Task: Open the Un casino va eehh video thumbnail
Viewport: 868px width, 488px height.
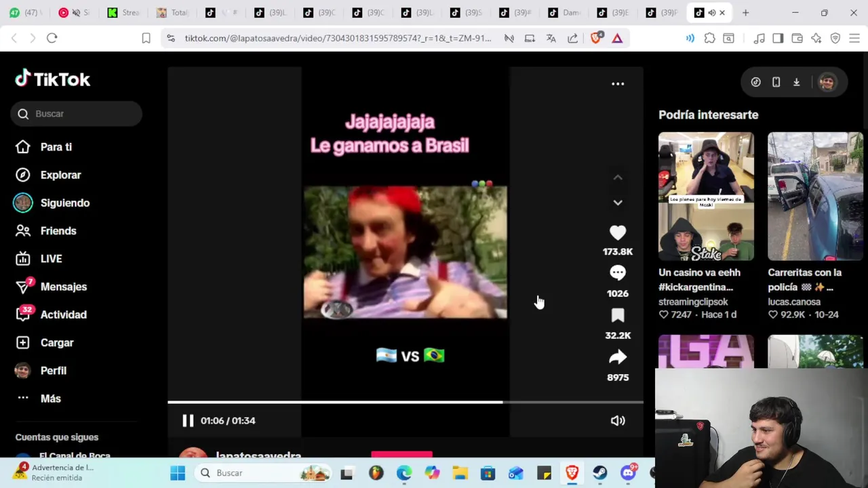Action: point(706,196)
